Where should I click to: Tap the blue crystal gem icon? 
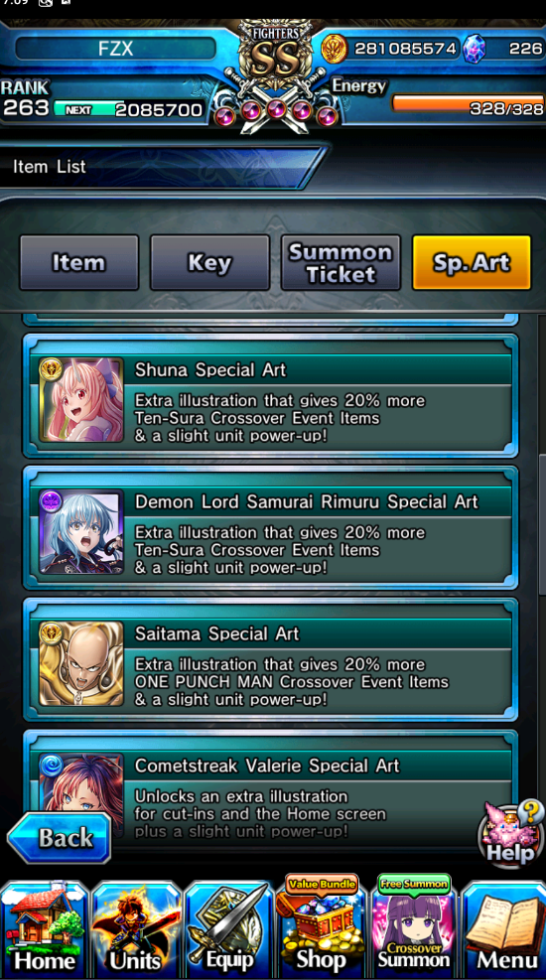point(475,49)
